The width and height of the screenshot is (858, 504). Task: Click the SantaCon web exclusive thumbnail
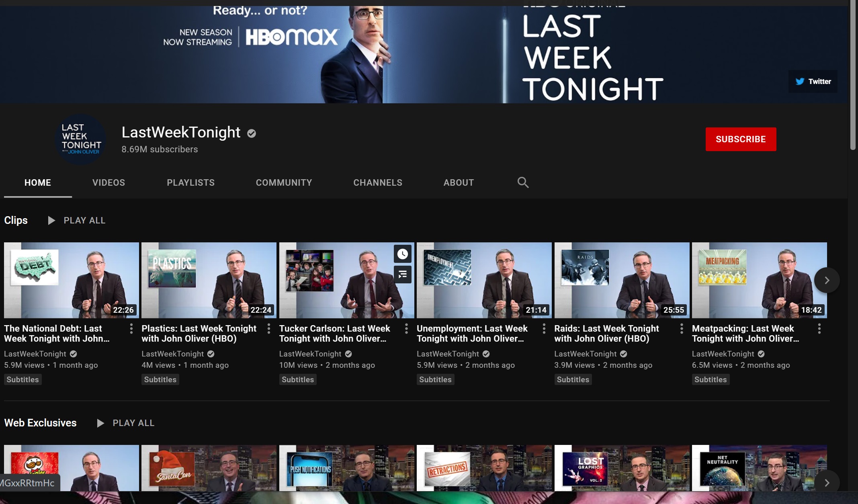(209, 468)
